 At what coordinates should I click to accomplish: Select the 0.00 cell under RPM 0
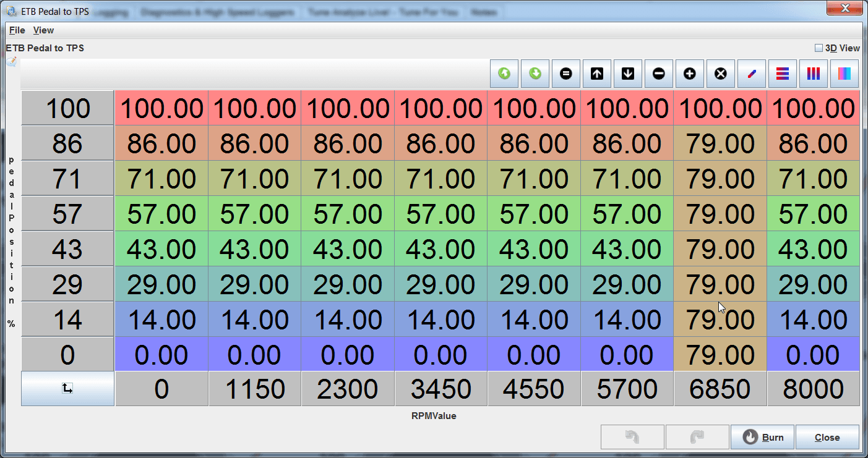[x=161, y=355]
